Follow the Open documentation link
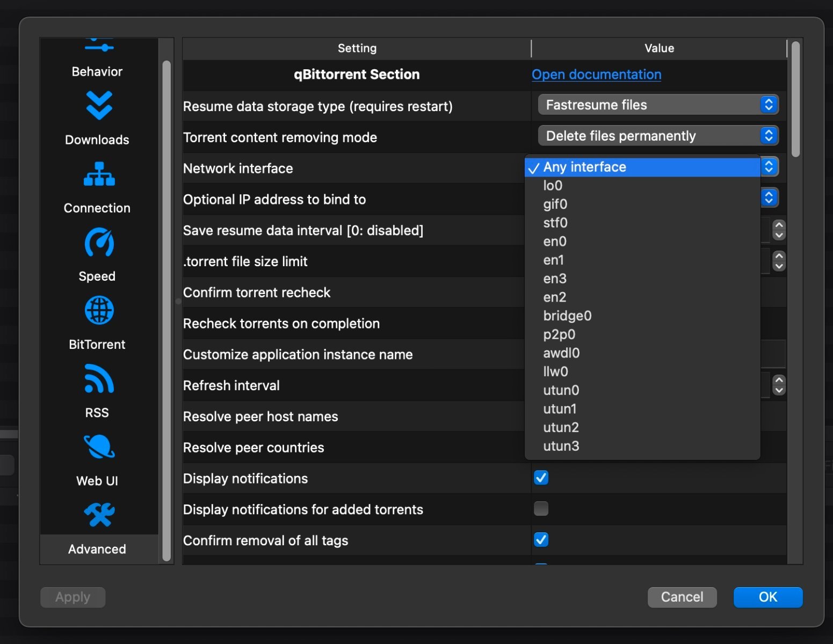Viewport: 833px width, 644px height. [x=596, y=75]
